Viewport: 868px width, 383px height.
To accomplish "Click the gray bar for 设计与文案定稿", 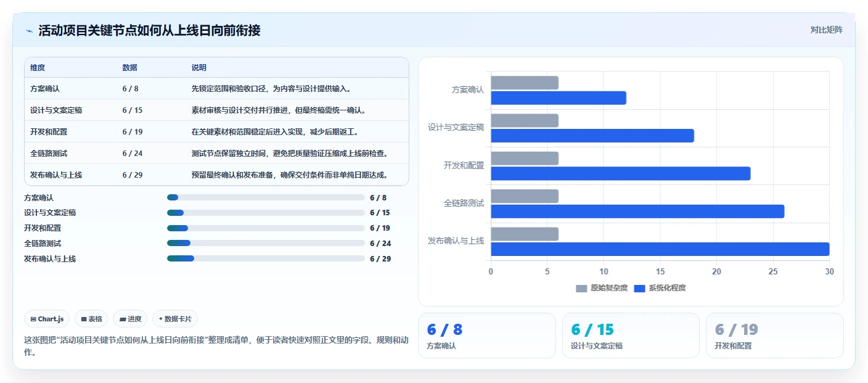I will [525, 120].
